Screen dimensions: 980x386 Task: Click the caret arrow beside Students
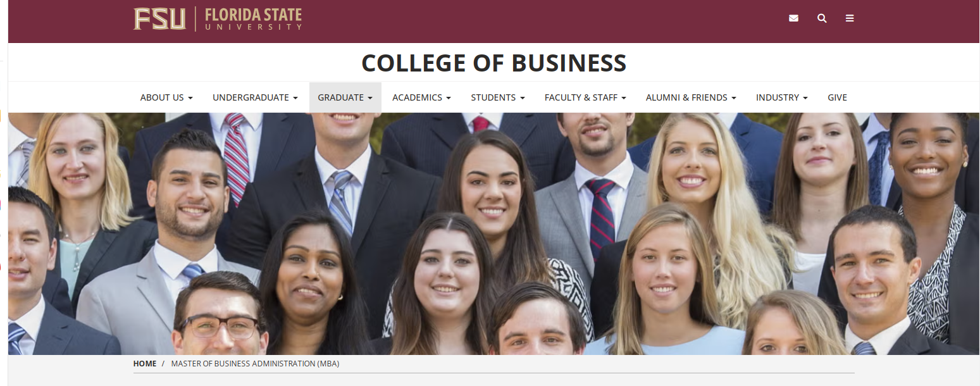pos(523,98)
